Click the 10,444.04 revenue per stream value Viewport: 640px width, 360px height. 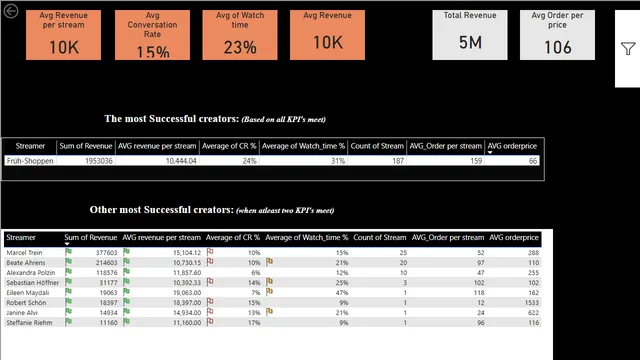181,161
